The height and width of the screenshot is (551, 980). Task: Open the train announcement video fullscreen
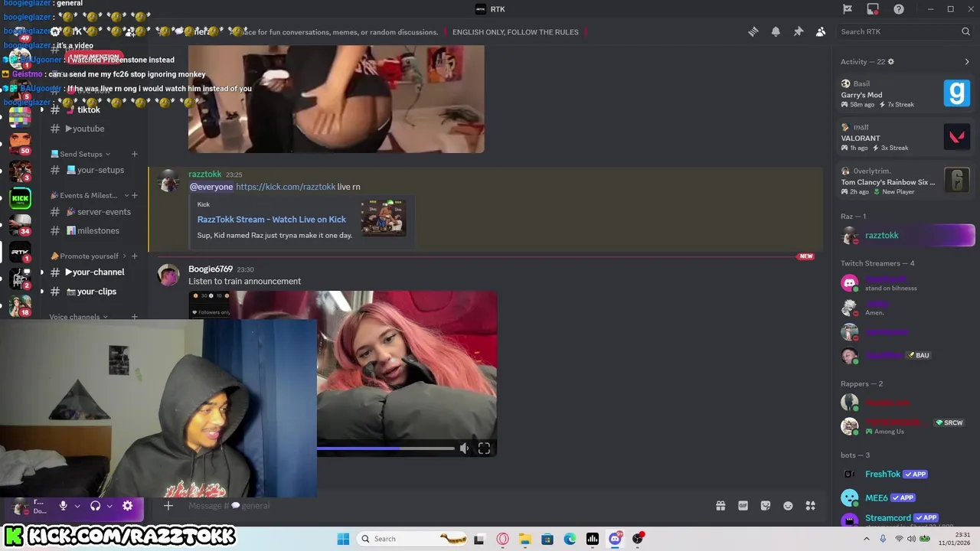point(484,448)
